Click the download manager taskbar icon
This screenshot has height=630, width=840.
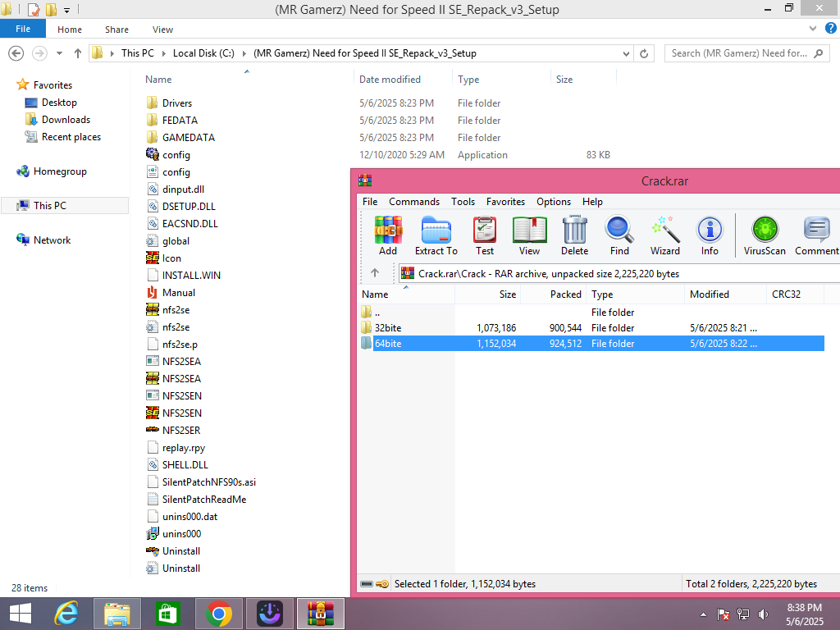(x=269, y=614)
